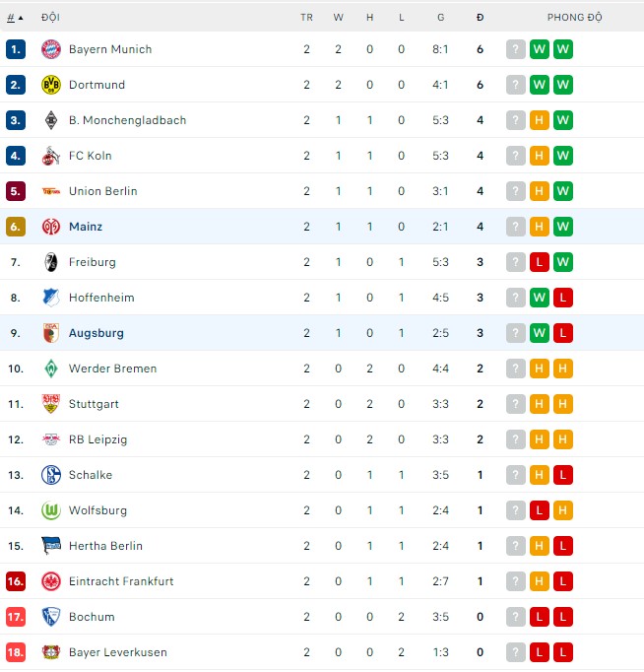Viewport: 644px width, 672px height.
Task: Click Stuttgart's first orange H form badge
Action: tap(539, 404)
